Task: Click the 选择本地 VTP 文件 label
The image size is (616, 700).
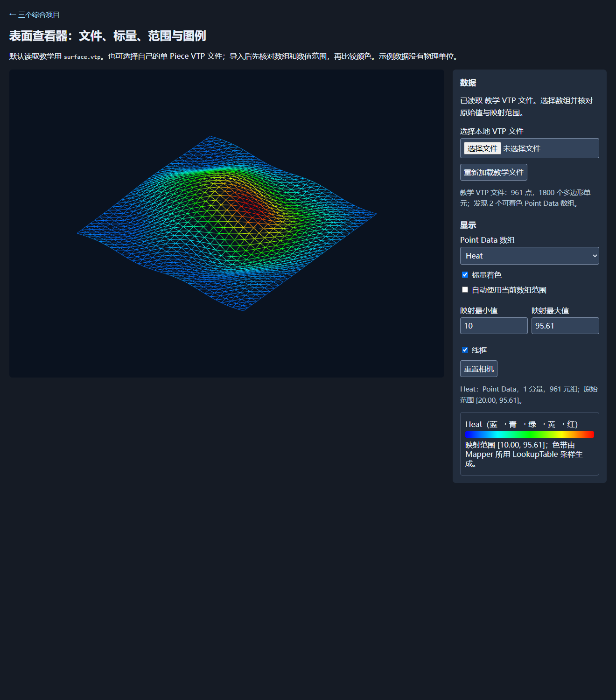Action: [492, 131]
